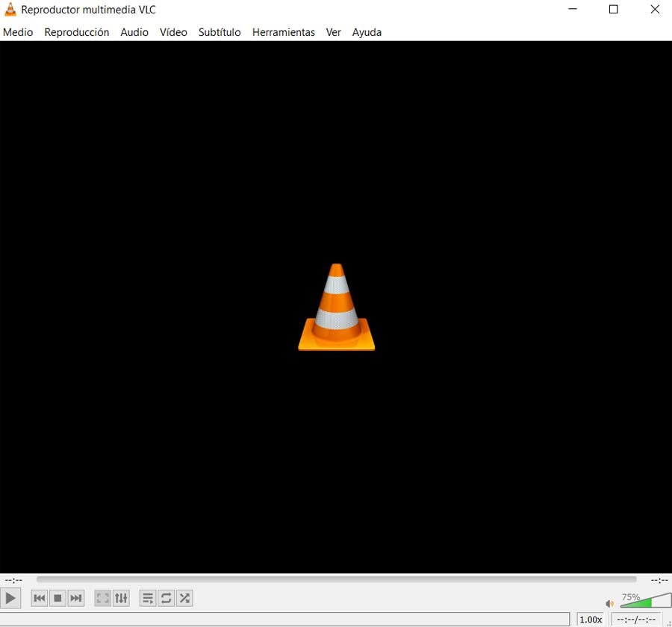This screenshot has width=672, height=627.
Task: Toggle loop repeat mode
Action: tap(167, 599)
